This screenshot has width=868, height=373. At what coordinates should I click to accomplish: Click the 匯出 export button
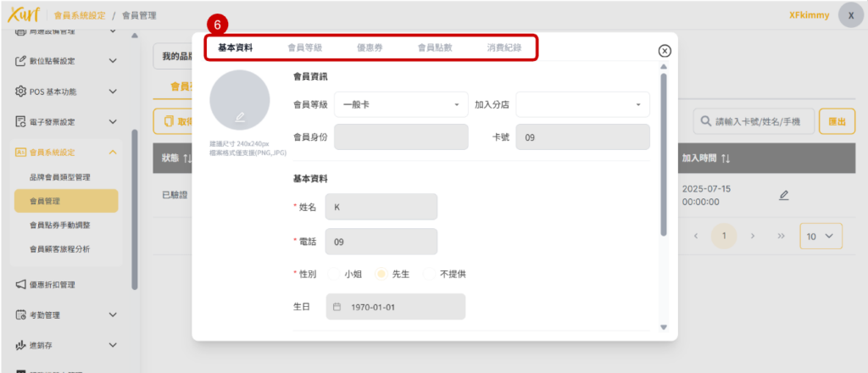[837, 121]
